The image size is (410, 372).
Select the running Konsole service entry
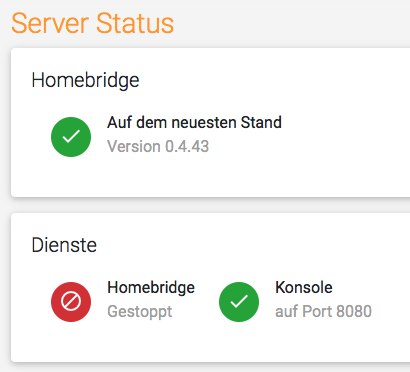click(x=295, y=302)
